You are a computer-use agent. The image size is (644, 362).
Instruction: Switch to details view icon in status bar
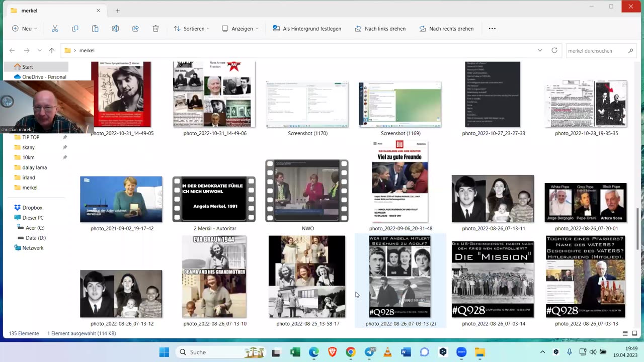pos(625,333)
